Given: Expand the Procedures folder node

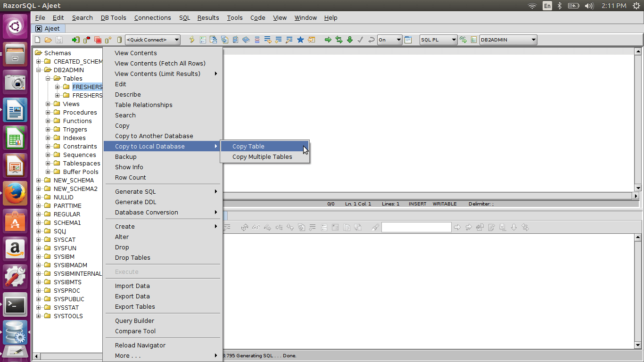Looking at the screenshot, I should tap(48, 112).
